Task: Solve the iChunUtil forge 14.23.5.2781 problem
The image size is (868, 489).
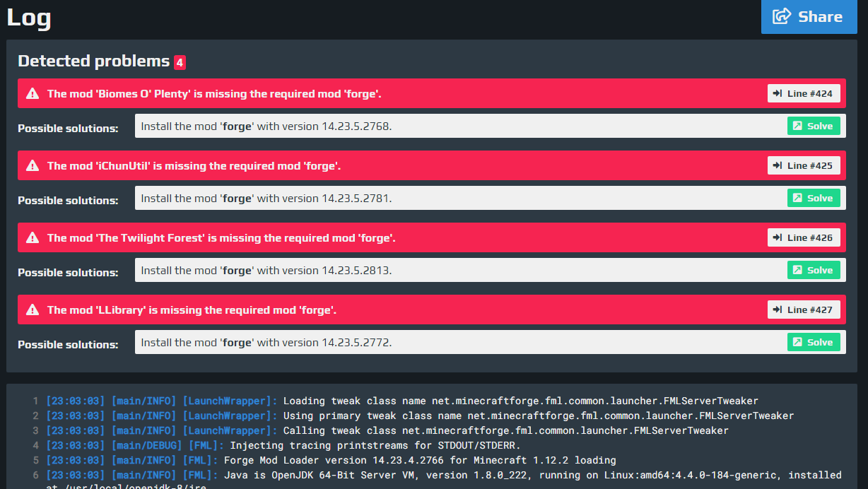Action: 814,198
